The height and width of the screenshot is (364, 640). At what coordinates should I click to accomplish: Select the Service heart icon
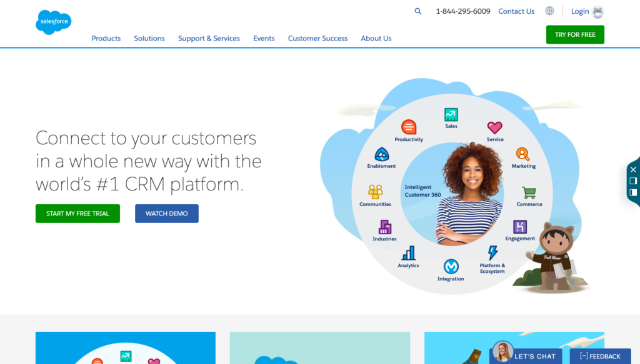pos(495,128)
